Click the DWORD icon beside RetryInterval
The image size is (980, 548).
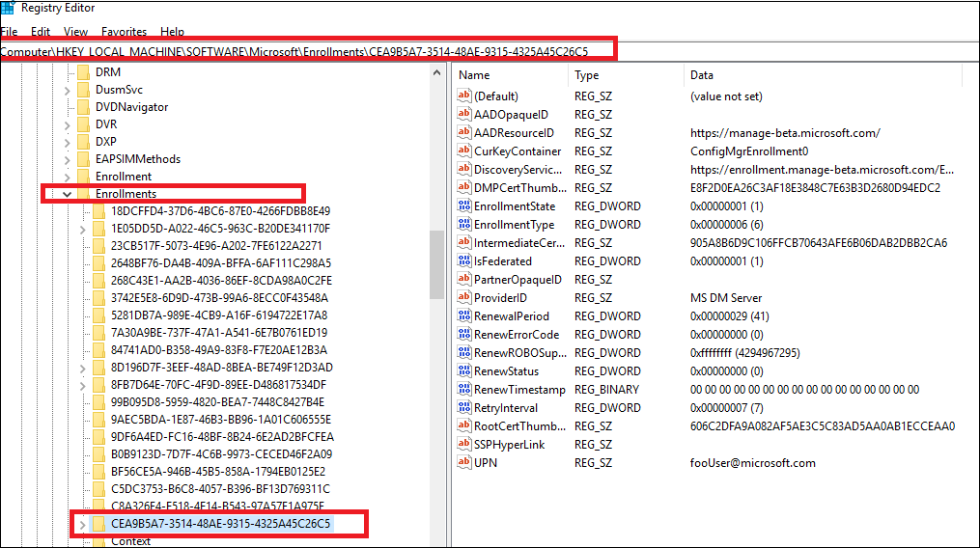click(x=463, y=408)
